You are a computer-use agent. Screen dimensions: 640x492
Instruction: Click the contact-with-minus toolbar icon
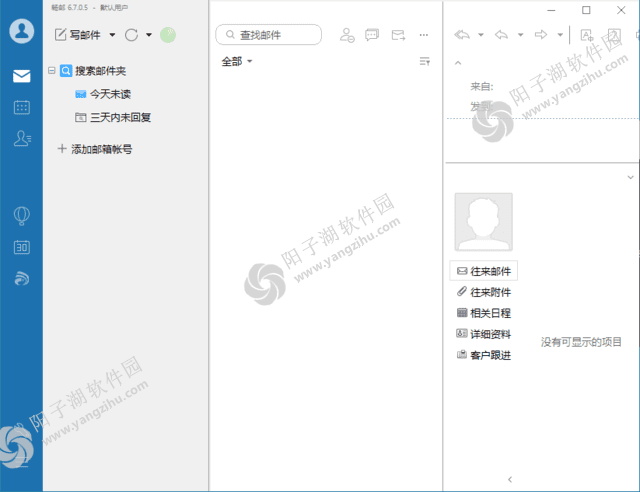click(x=347, y=35)
